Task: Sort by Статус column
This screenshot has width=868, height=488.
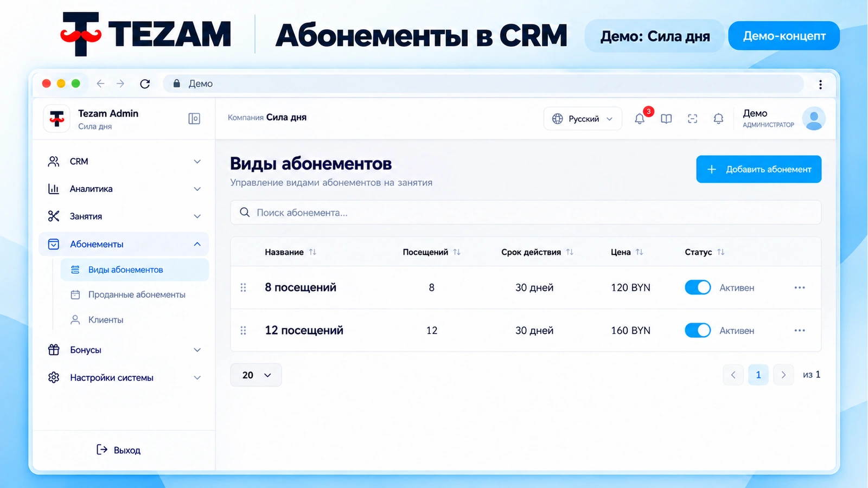Action: [720, 252]
